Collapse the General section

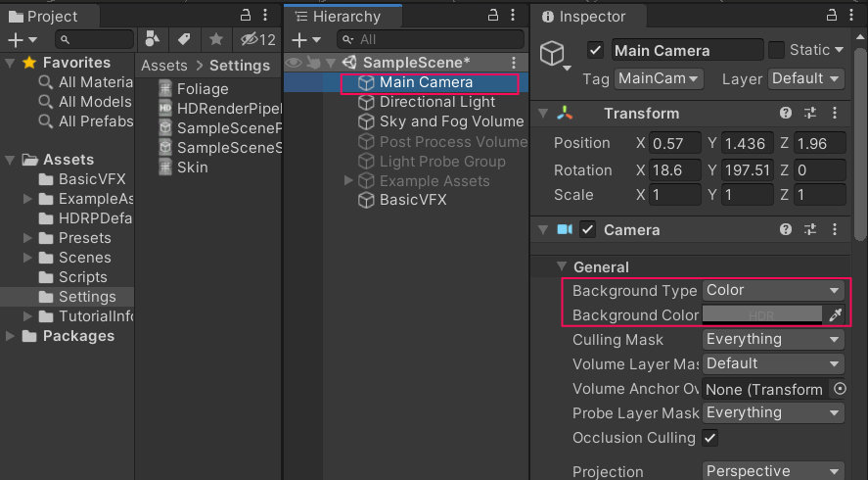pos(563,266)
